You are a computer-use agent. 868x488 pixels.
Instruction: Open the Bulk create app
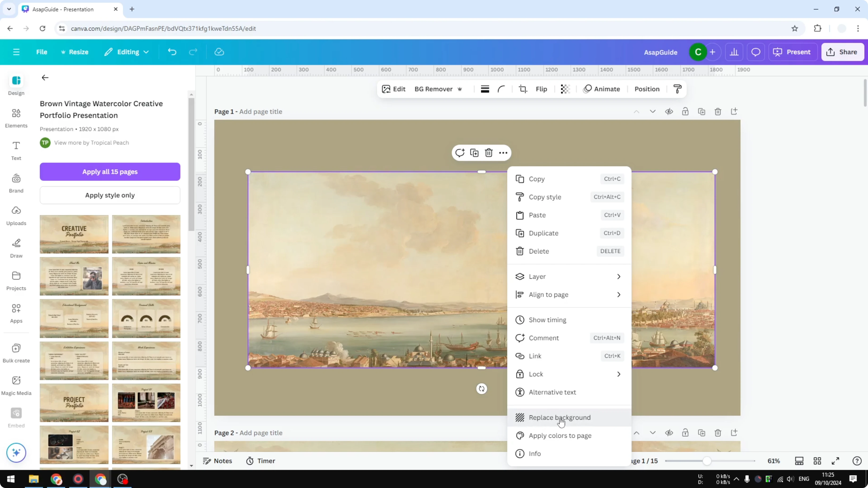[16, 353]
